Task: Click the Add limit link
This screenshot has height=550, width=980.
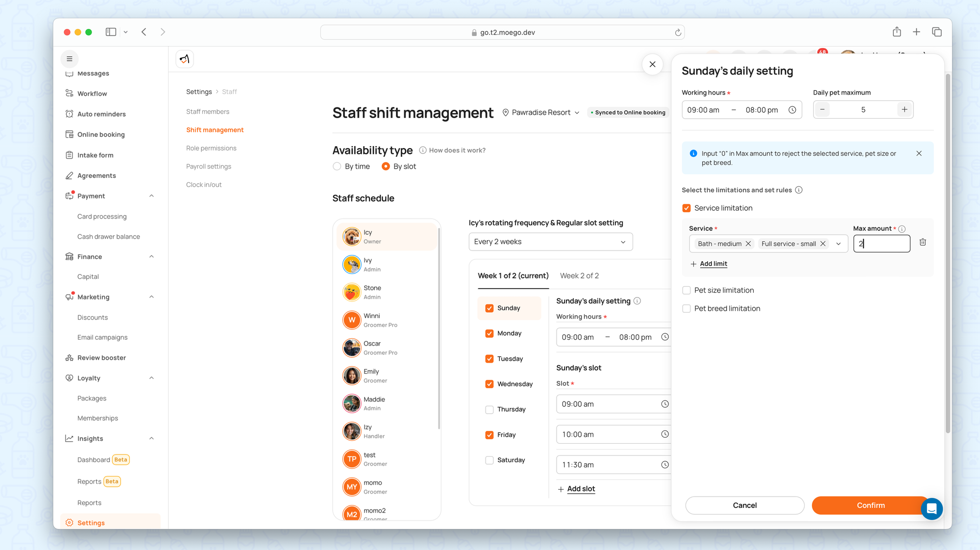Action: [x=713, y=264]
